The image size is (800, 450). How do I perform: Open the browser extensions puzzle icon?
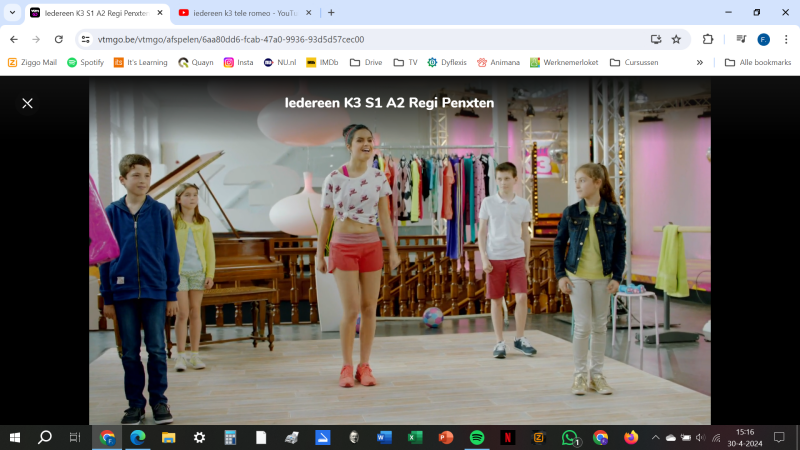pos(708,39)
